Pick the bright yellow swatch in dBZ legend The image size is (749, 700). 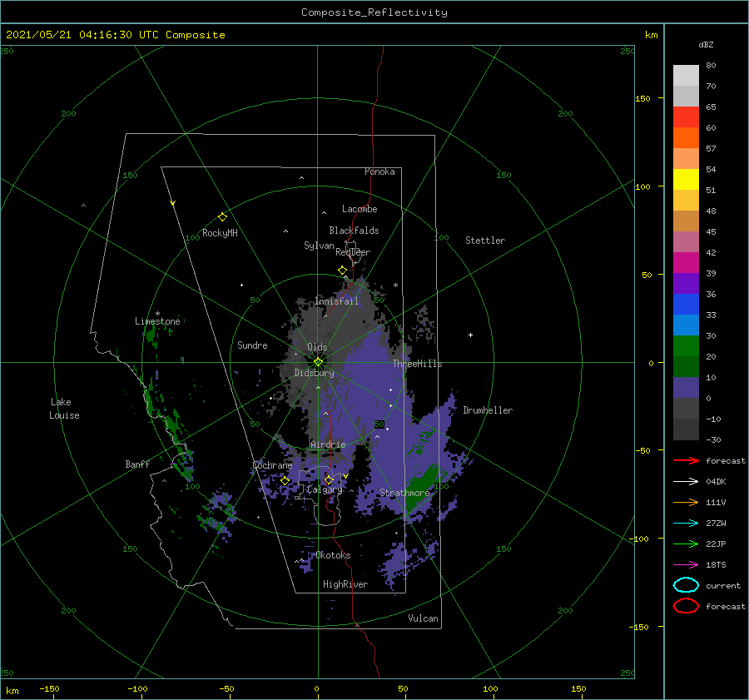click(686, 180)
